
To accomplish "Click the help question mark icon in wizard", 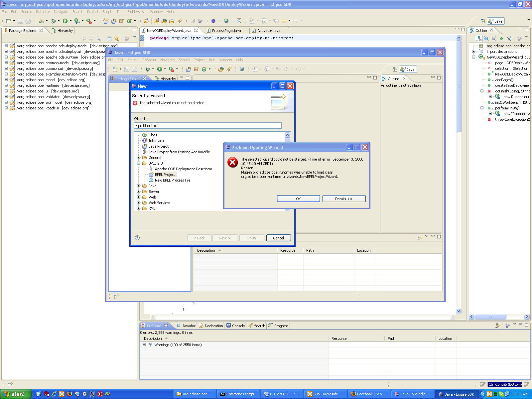I will (x=137, y=238).
